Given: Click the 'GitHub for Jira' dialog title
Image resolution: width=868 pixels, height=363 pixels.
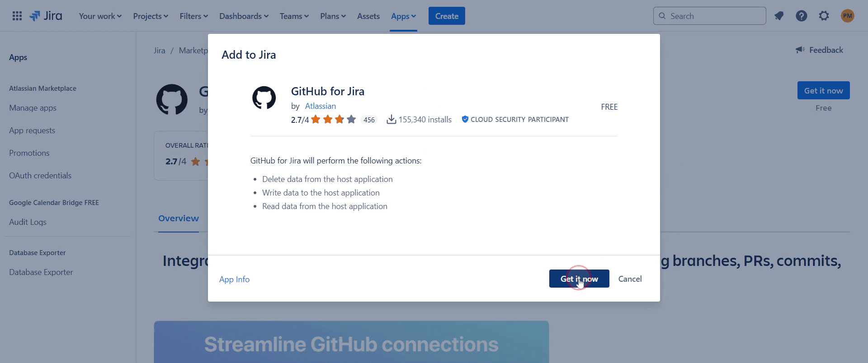Looking at the screenshot, I should click(x=327, y=91).
